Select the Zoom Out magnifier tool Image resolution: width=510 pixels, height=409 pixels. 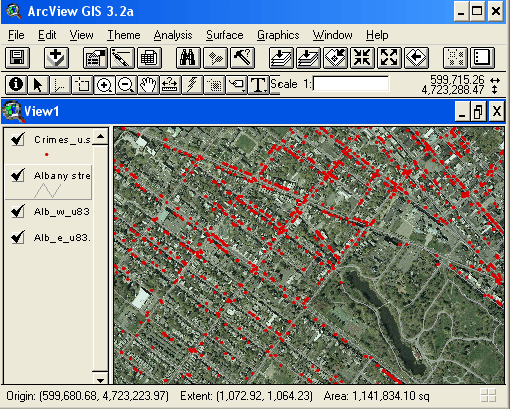(126, 84)
